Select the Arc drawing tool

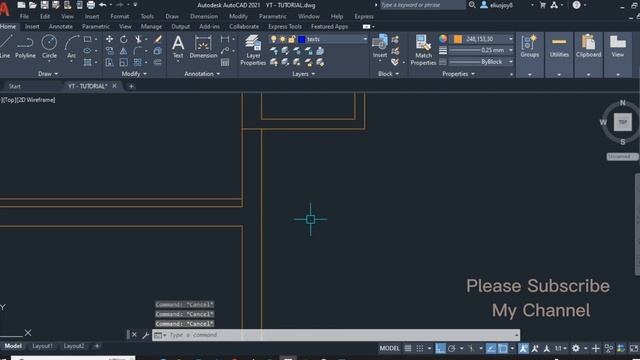coord(71,47)
